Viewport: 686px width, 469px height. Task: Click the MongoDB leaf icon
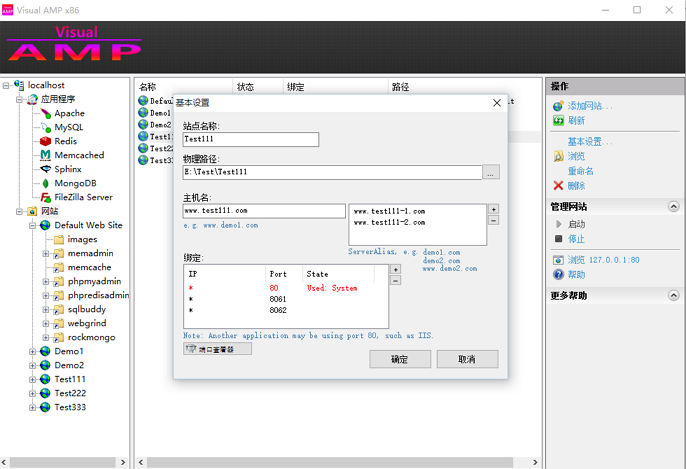click(46, 183)
